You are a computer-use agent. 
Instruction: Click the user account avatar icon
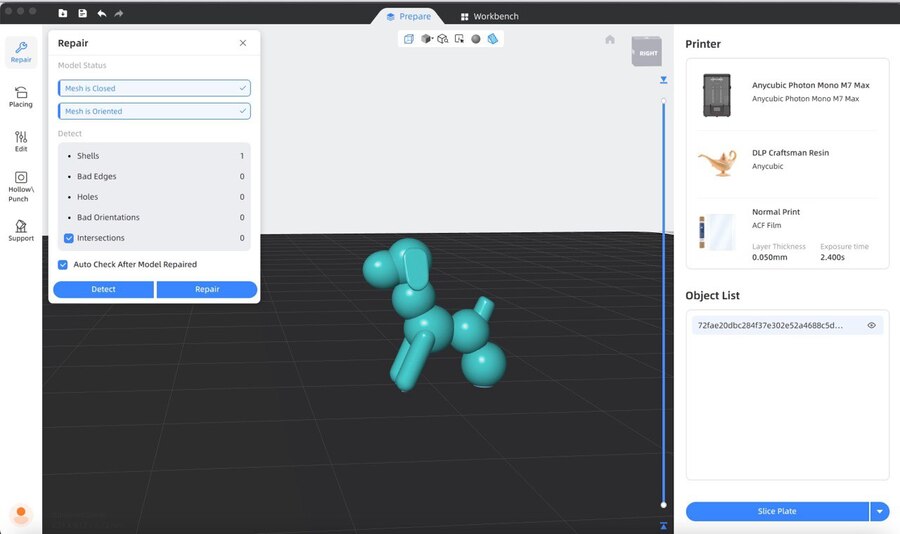tap(21, 514)
